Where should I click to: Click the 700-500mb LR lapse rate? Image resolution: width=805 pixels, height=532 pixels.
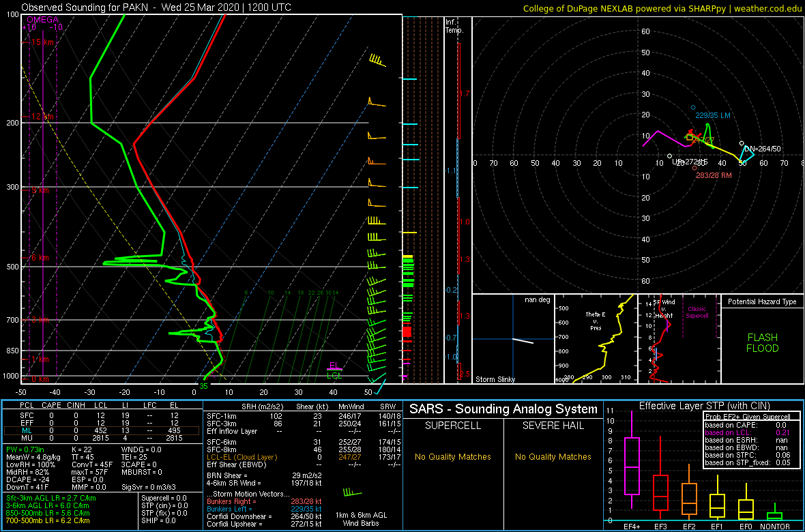click(48, 520)
